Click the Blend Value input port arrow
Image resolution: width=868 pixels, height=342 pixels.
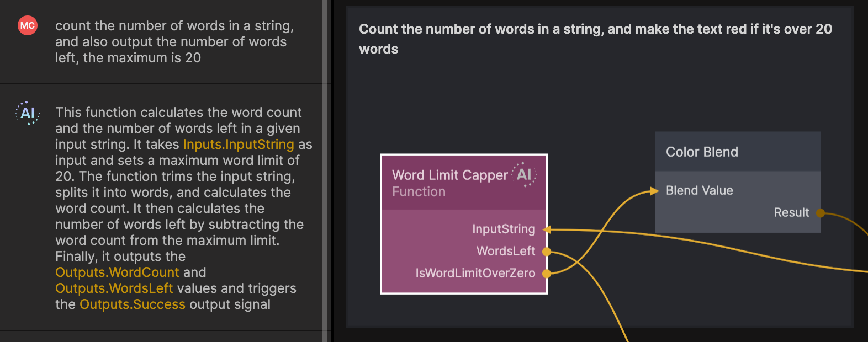pos(654,191)
